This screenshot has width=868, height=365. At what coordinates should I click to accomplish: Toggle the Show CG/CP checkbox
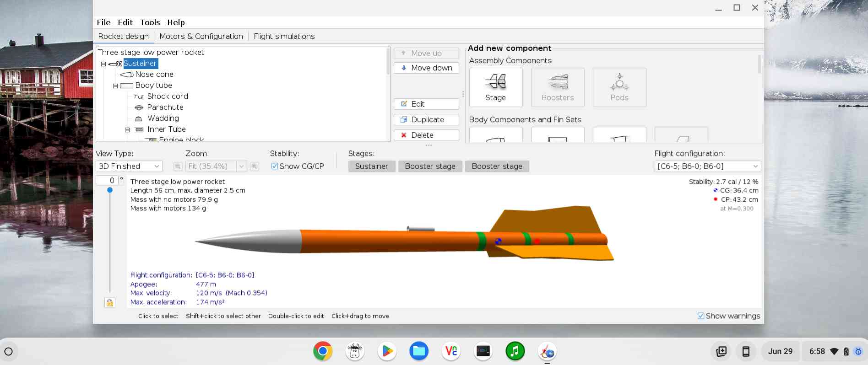coord(275,166)
